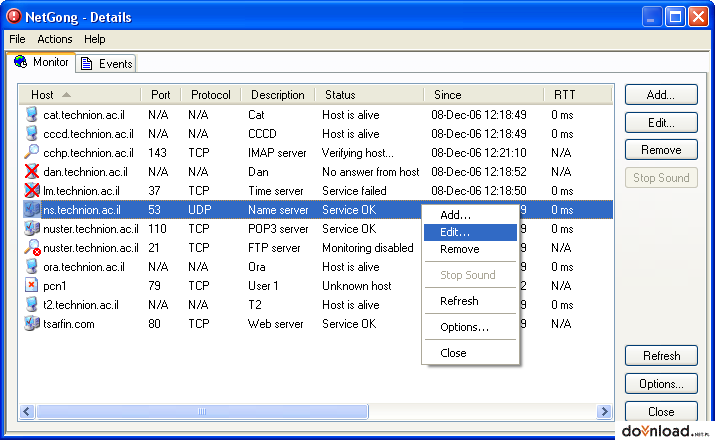
Task: Select the t2.technion.ac.il host row
Action: (317, 305)
